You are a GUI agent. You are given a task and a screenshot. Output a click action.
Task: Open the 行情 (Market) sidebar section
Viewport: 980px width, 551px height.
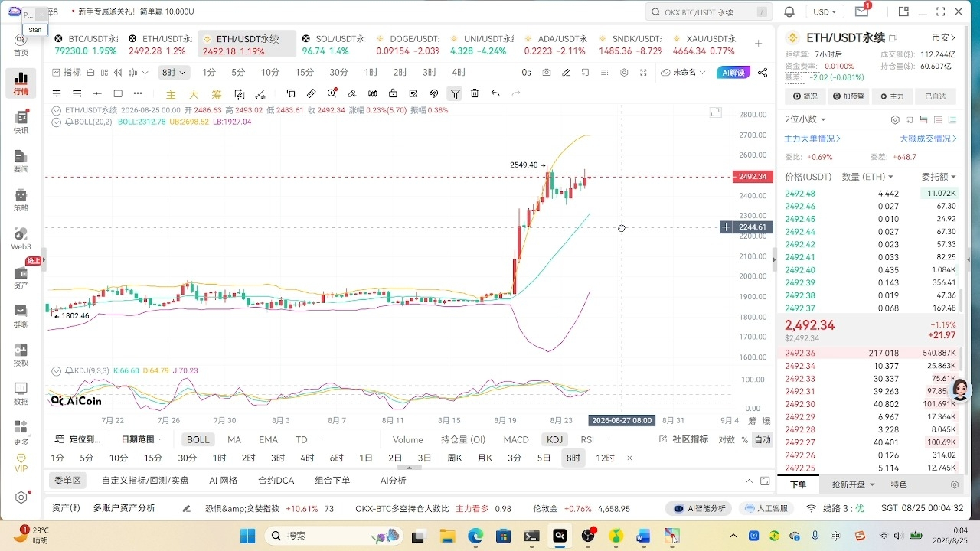click(x=21, y=83)
